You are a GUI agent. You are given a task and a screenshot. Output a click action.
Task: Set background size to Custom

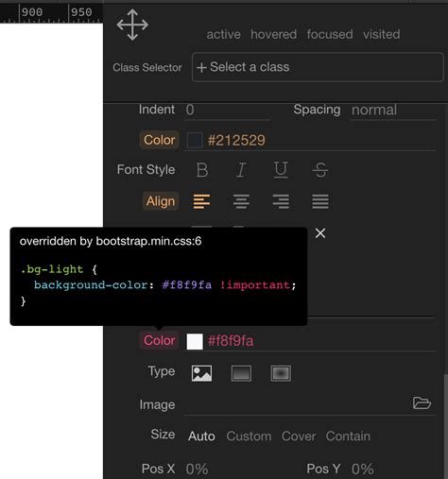coord(249,436)
